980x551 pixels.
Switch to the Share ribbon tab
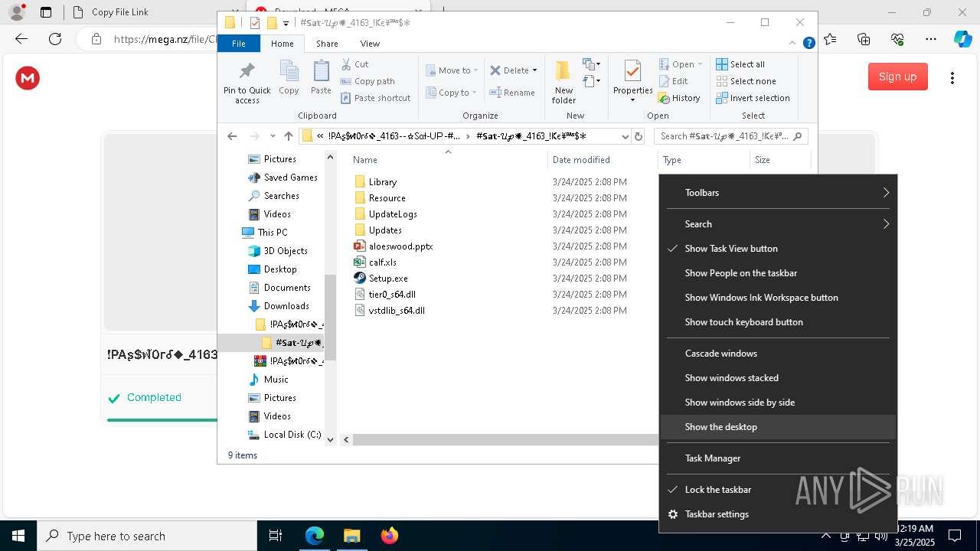(327, 44)
